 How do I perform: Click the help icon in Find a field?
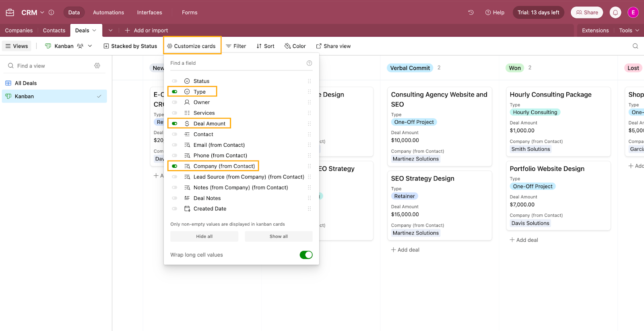309,63
